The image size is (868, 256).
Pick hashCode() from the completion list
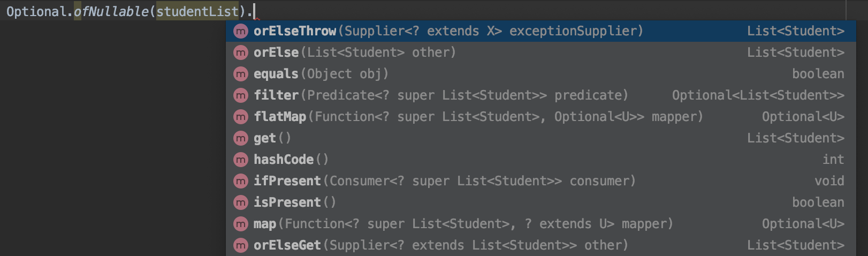540,160
